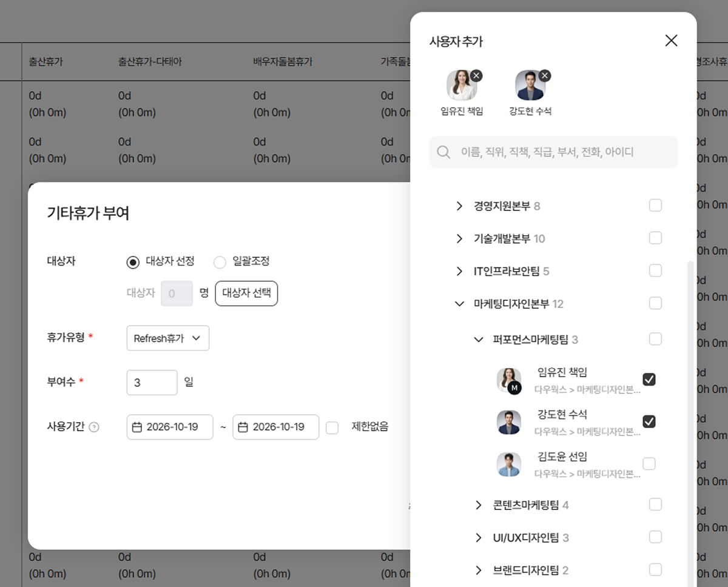Check the UI/UX디자인팀 checkbox
Image resolution: width=728 pixels, height=587 pixels.
click(x=655, y=537)
